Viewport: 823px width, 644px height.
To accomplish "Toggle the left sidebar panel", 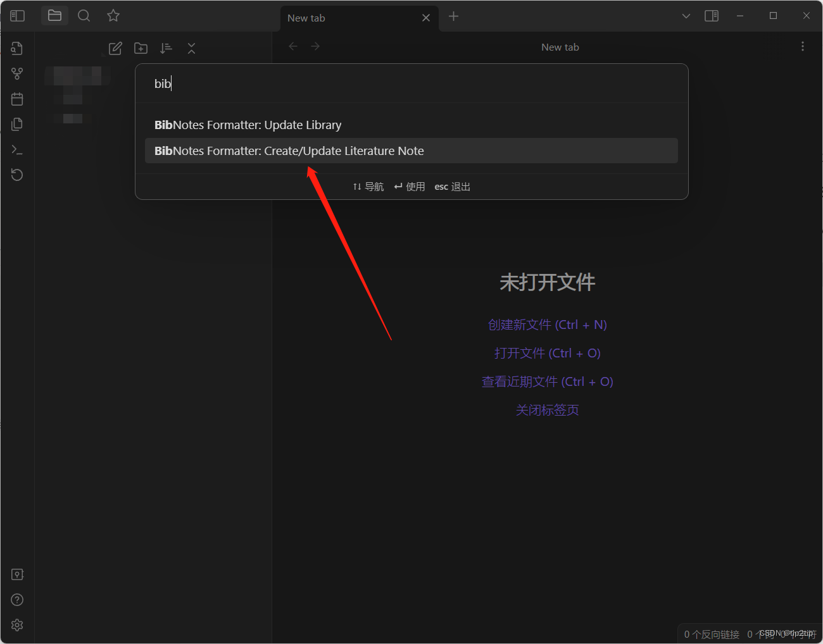I will click(x=17, y=16).
